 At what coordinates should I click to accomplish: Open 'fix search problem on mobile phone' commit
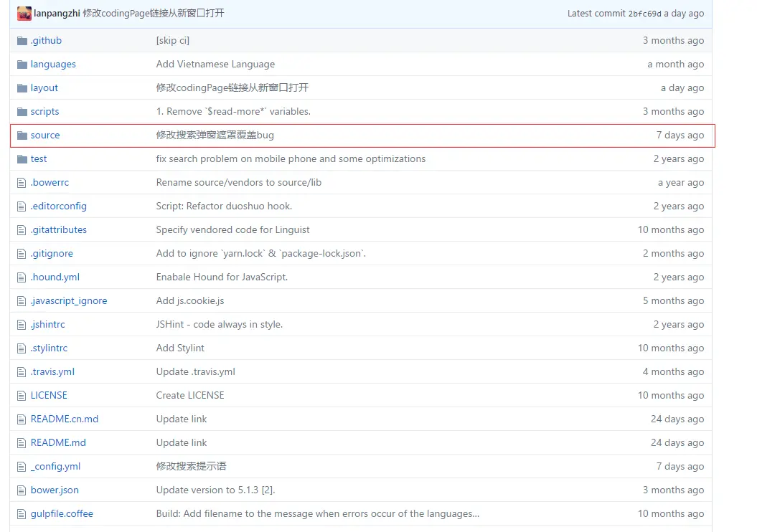[x=291, y=158]
